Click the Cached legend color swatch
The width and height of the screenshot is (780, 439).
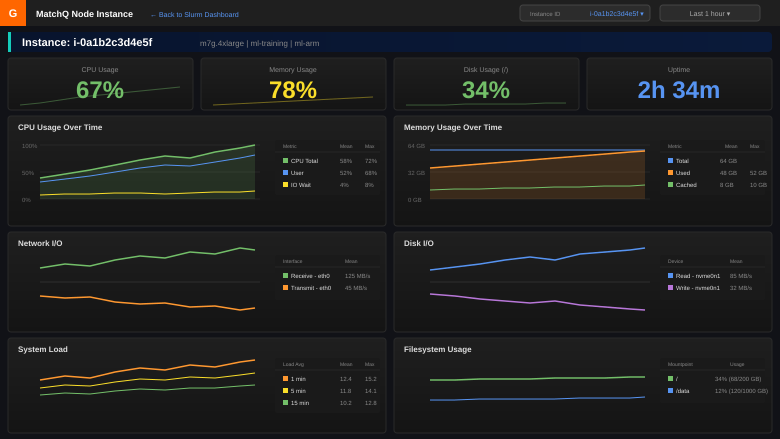click(671, 184)
